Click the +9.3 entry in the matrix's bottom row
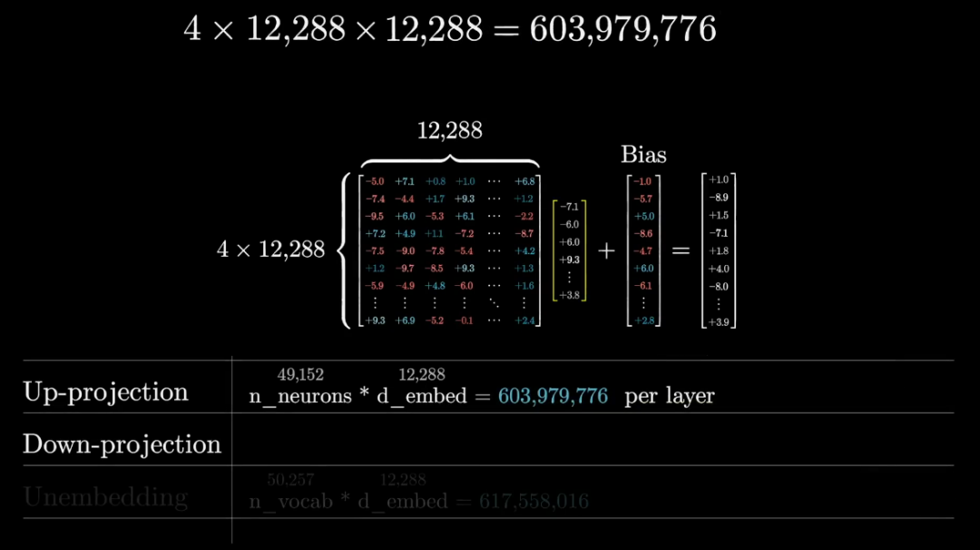The height and width of the screenshot is (550, 980). (x=375, y=320)
